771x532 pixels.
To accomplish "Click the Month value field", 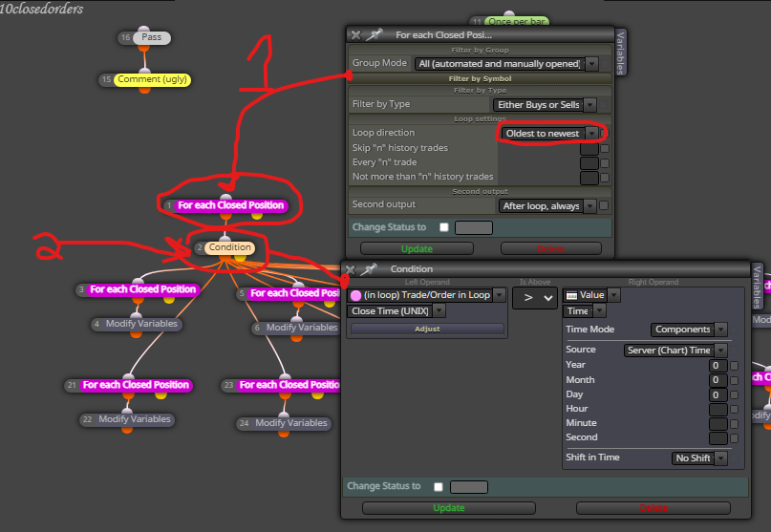I will [x=717, y=380].
